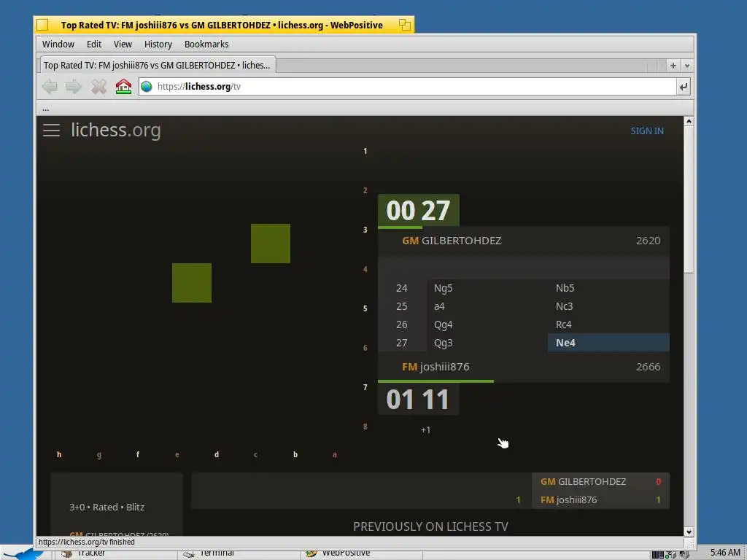Viewport: 747px width, 560px height.
Task: Click the window resize corner knob
Action: pos(689,542)
